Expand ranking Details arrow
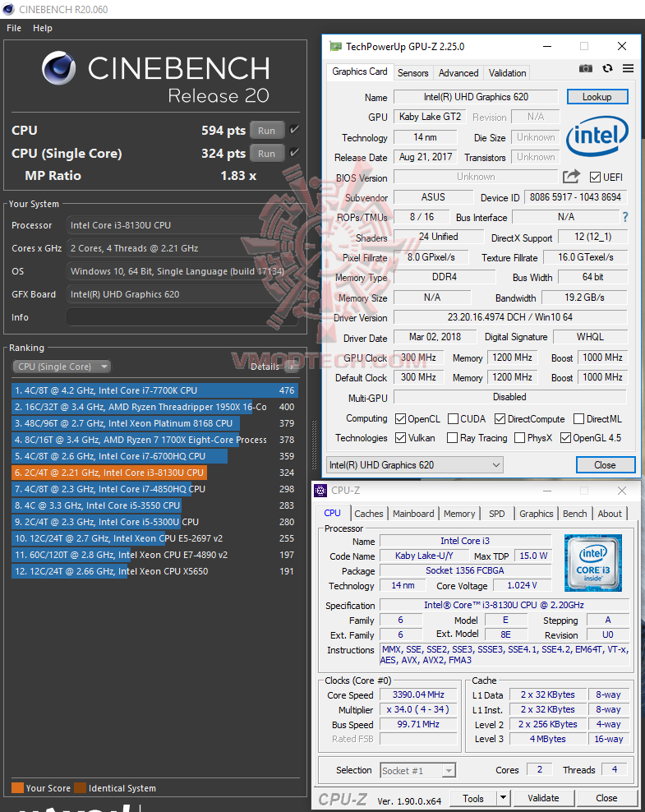Viewport: 645px width, 812px height. tap(292, 366)
